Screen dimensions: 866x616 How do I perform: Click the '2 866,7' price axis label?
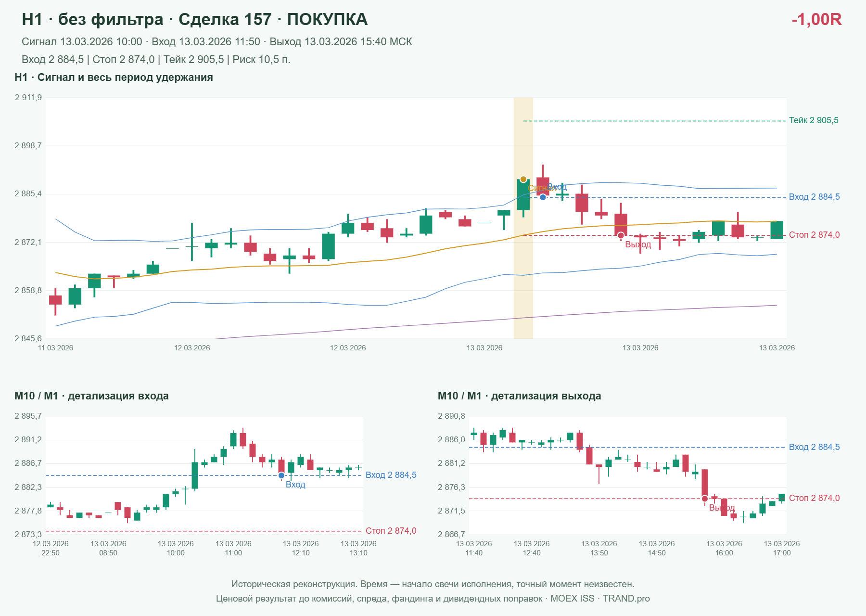[x=452, y=535]
